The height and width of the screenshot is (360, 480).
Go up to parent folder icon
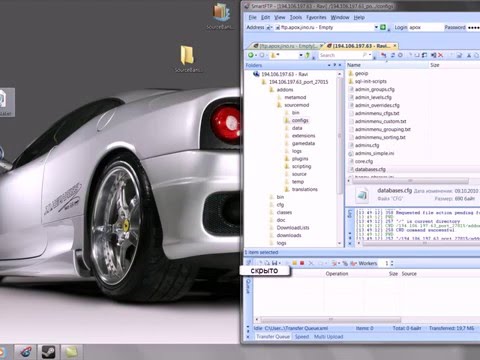pyautogui.click(x=307, y=55)
